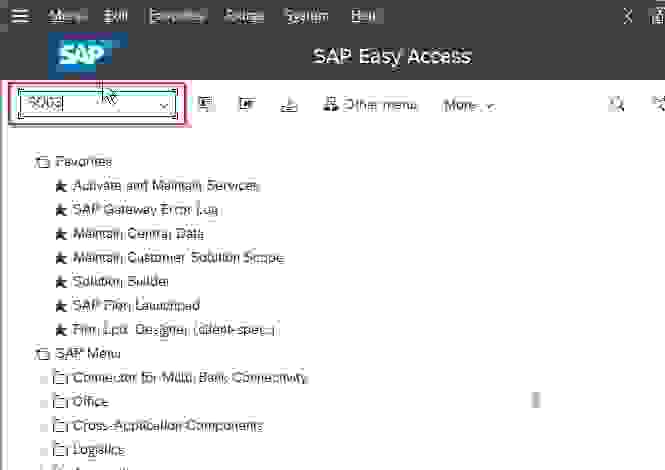
Task: Open the transaction code dropdown arrow
Action: point(163,105)
